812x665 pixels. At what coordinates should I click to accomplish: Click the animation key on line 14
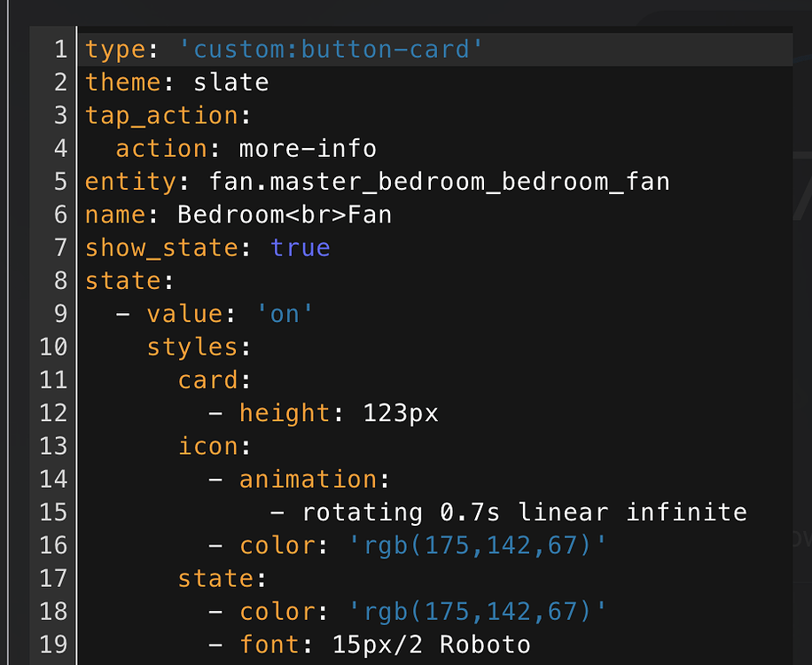pos(308,479)
